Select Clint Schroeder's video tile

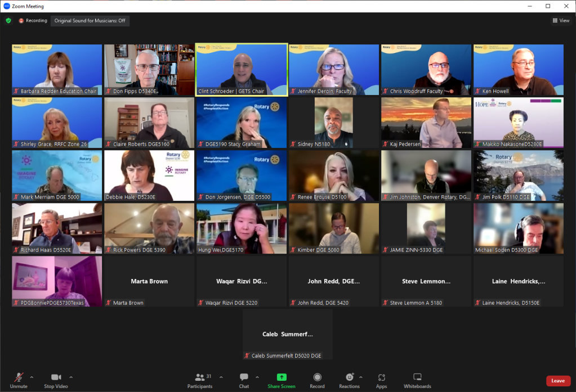click(x=242, y=70)
